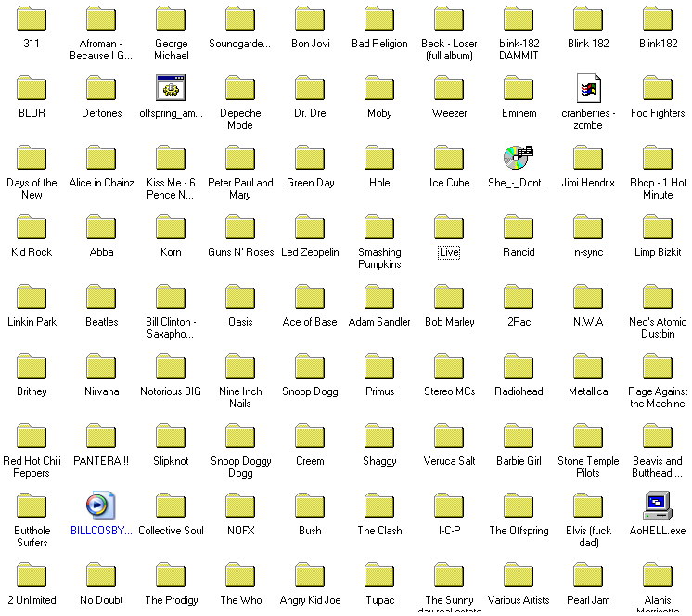Click the Days of the New label

click(x=32, y=188)
